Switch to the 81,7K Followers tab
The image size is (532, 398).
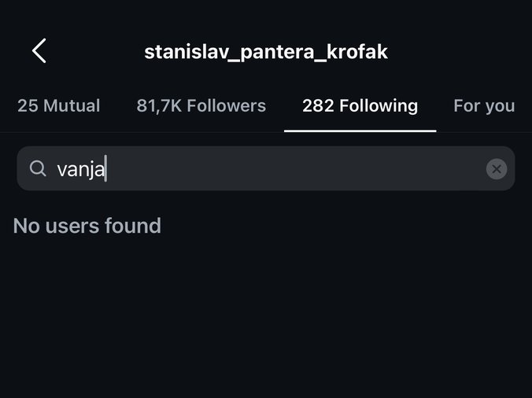[201, 105]
